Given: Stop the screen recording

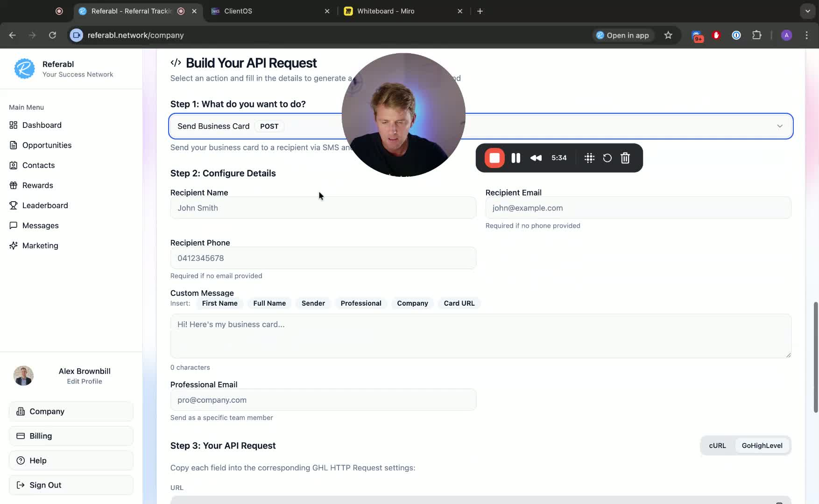Looking at the screenshot, I should point(494,158).
